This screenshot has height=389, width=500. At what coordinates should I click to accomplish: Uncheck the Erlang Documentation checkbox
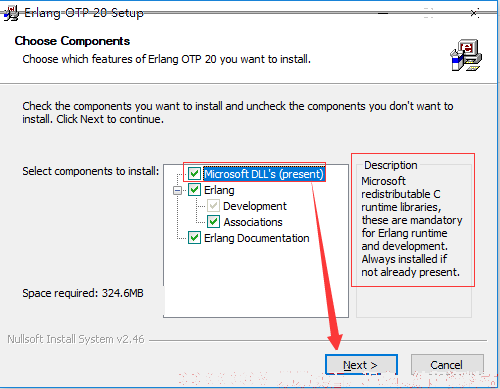(x=194, y=238)
